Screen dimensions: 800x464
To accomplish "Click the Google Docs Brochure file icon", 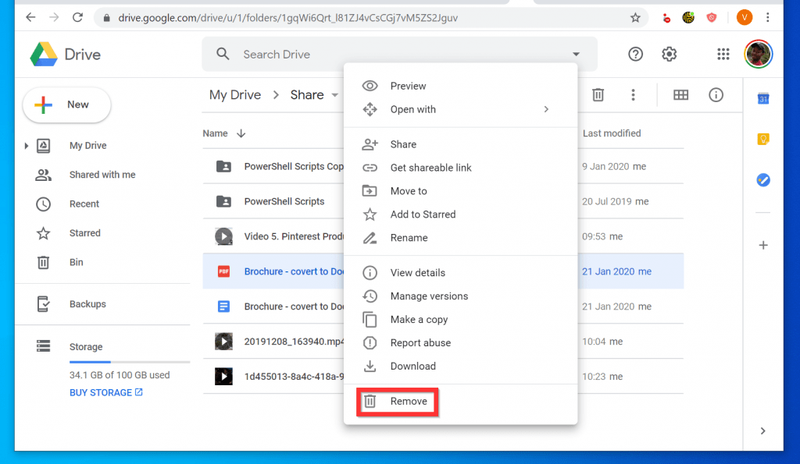I will click(223, 306).
